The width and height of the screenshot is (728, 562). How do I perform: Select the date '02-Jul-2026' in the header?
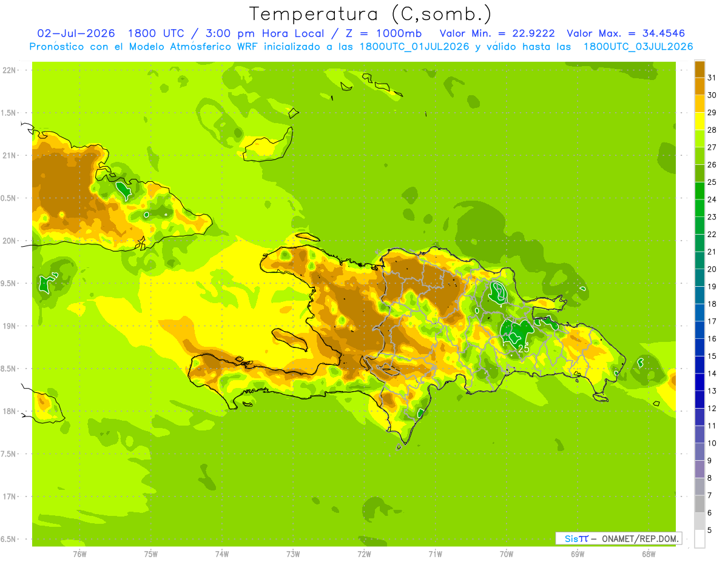pyautogui.click(x=76, y=33)
